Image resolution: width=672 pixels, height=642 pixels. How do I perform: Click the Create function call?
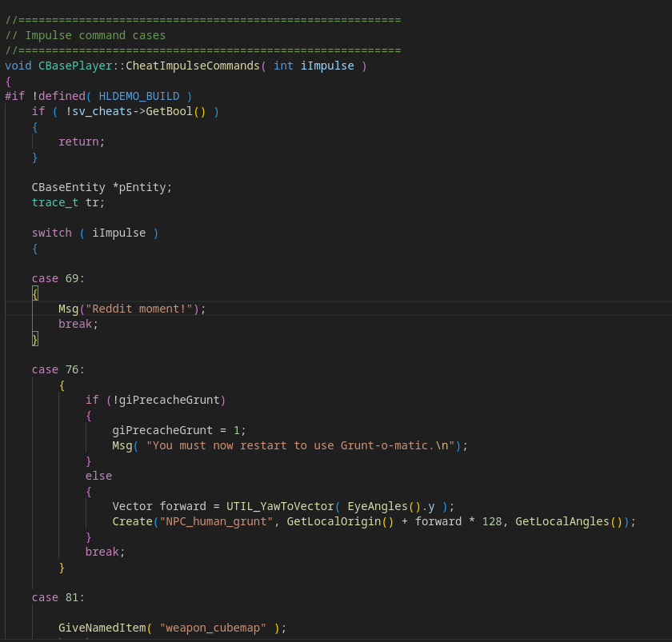(134, 520)
